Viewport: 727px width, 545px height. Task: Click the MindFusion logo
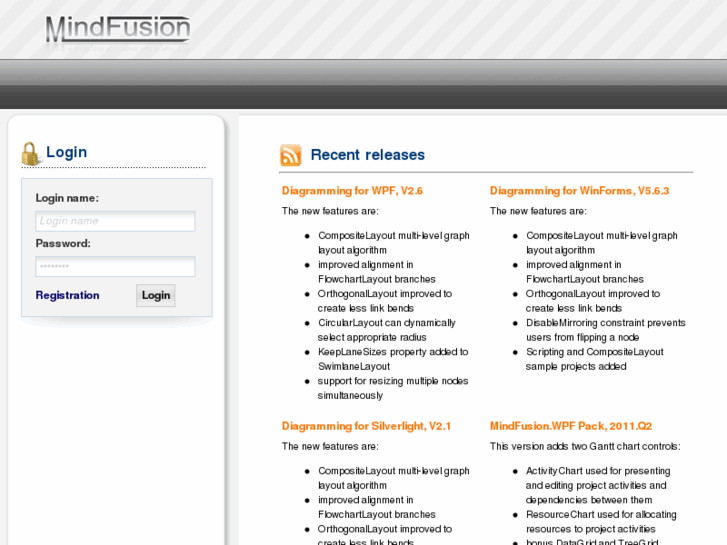click(x=118, y=29)
